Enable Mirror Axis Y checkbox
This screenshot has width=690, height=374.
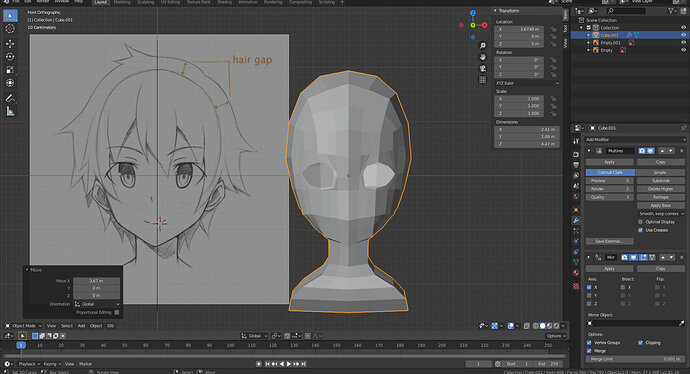pos(589,295)
